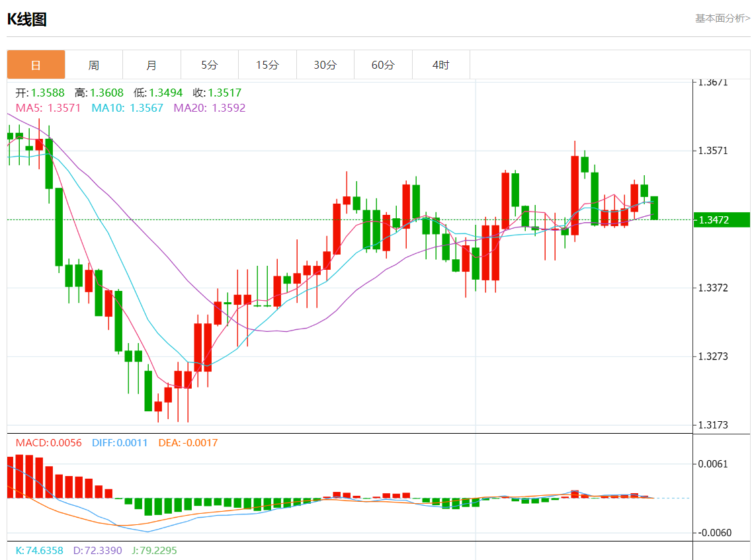This screenshot has height=560, width=752.
Task: Click the MA10: 1.3567 indicator label
Action: pos(127,108)
